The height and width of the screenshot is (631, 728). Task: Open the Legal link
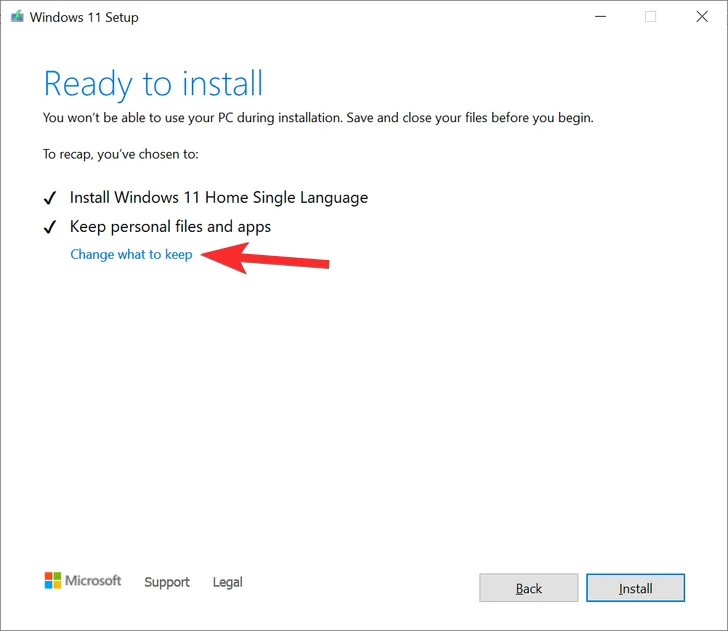228,582
